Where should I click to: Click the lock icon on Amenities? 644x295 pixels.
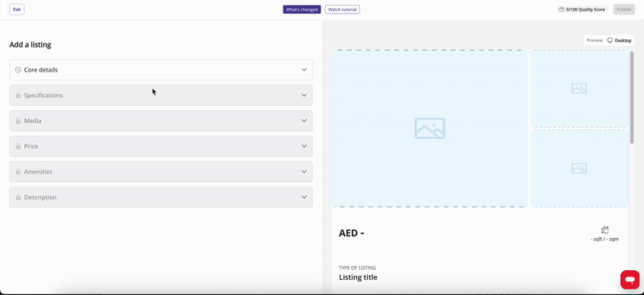[18, 171]
